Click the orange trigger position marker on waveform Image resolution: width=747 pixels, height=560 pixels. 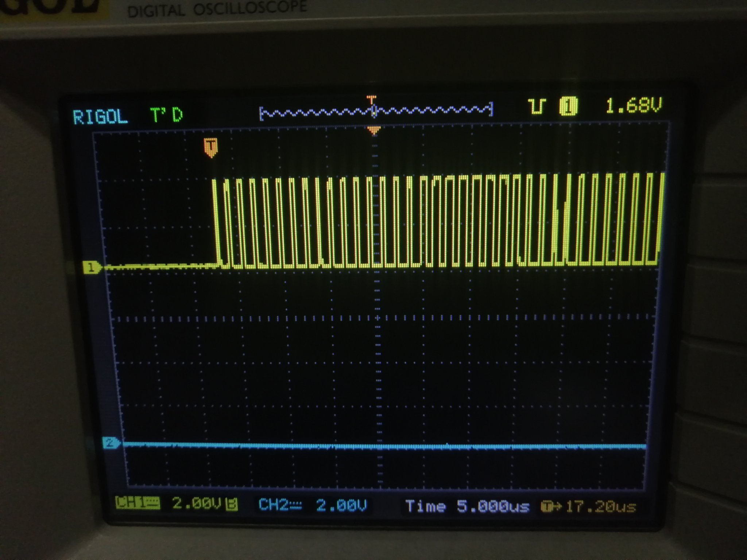[x=210, y=147]
